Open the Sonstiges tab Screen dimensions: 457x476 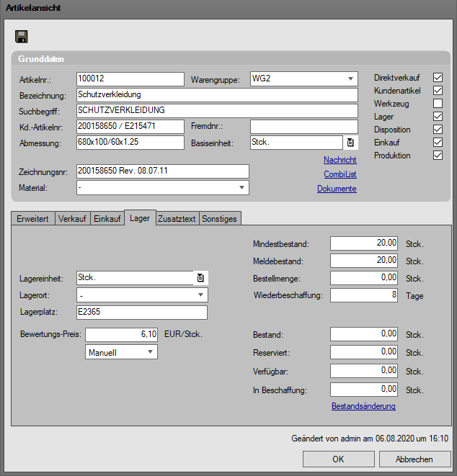coord(219,219)
